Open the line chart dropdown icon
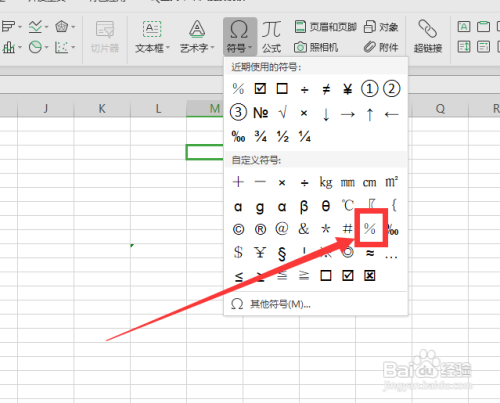Screen dimensions: 500x403 38,26
